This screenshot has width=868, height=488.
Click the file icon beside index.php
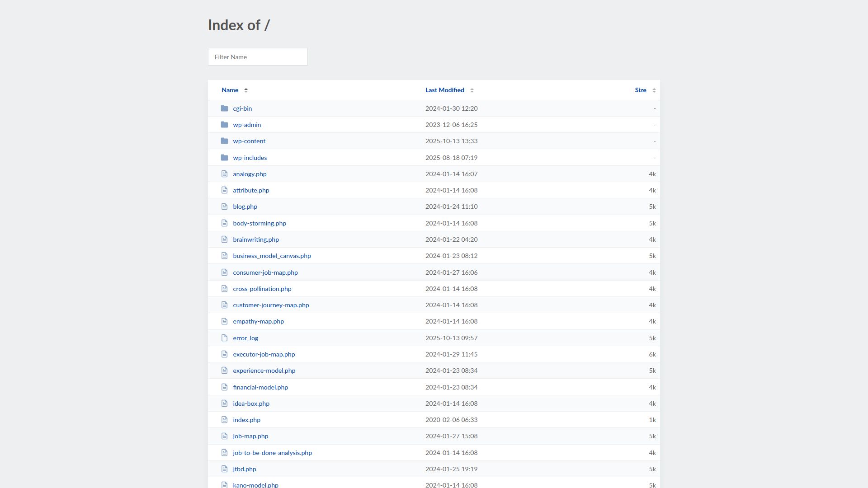pos(224,420)
